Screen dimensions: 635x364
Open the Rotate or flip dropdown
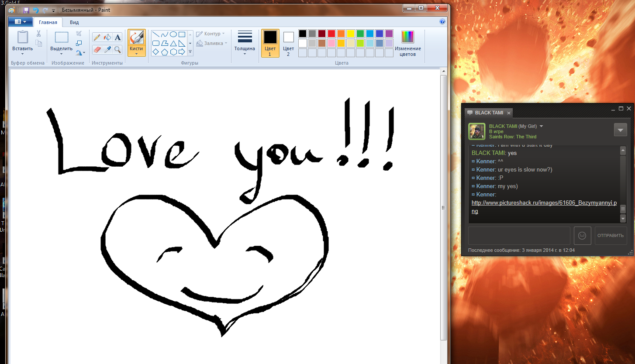point(80,53)
